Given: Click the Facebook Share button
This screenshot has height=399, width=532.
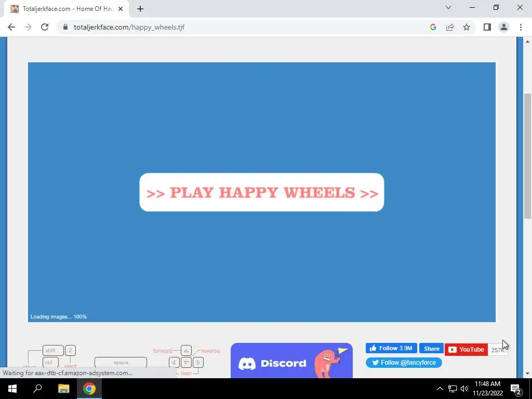Looking at the screenshot, I should point(432,349).
